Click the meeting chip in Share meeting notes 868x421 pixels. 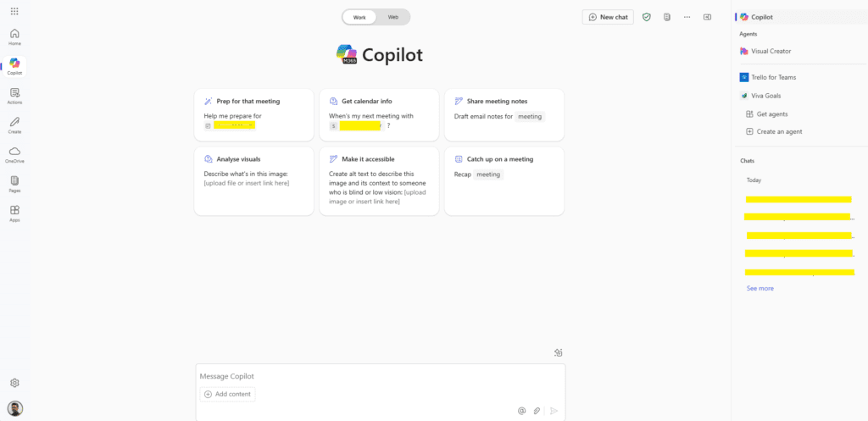pyautogui.click(x=530, y=117)
